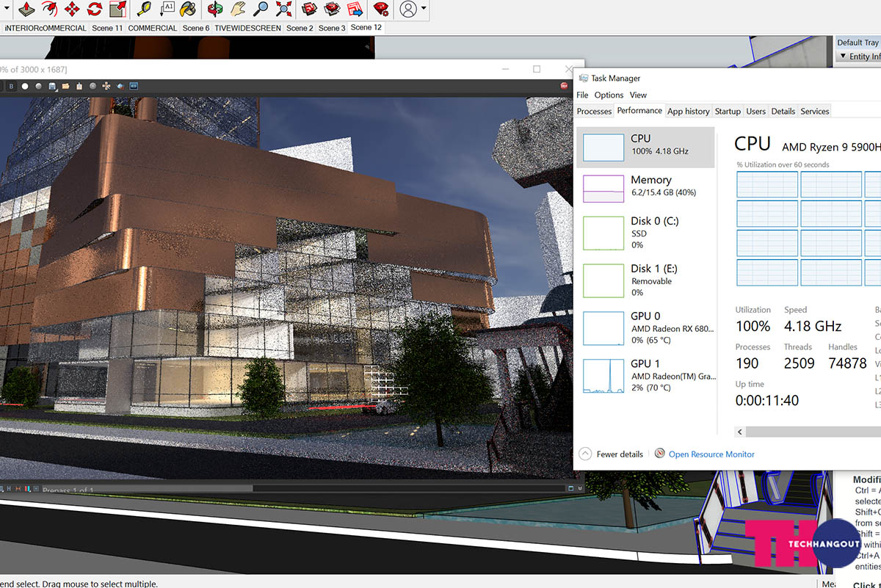Select the Text label A1 tool
881x588 pixels.
pyautogui.click(x=167, y=10)
